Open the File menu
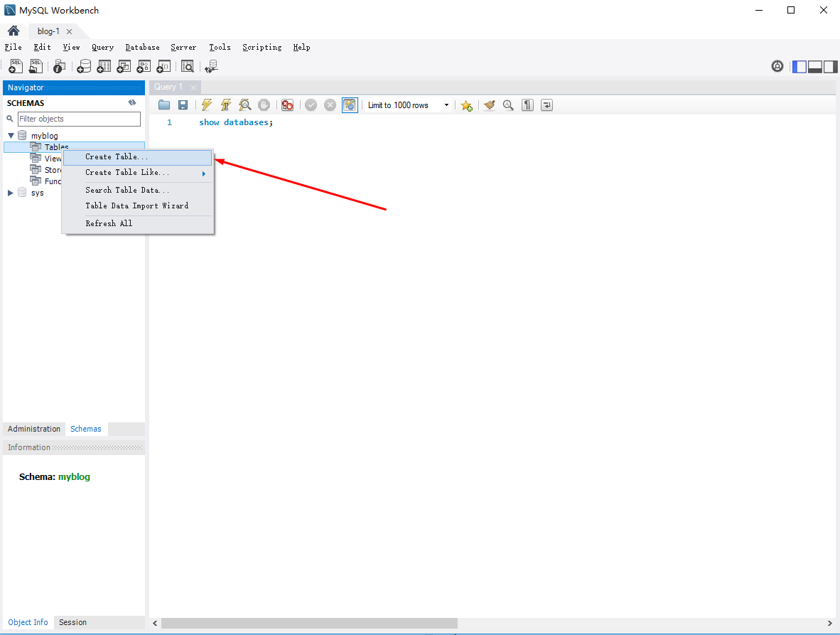Screen dimensions: 840x635 pos(14,47)
